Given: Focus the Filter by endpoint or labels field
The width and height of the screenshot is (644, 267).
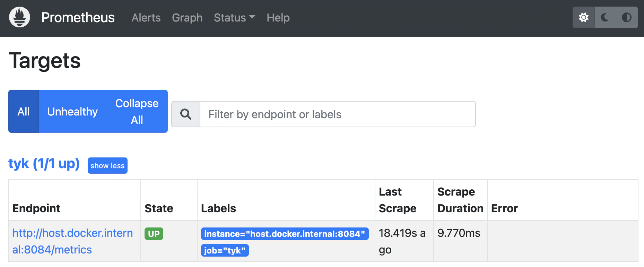Looking at the screenshot, I should [x=338, y=114].
